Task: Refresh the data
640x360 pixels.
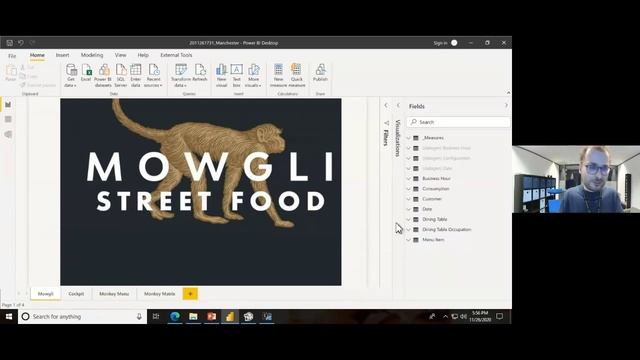Action: [200, 73]
